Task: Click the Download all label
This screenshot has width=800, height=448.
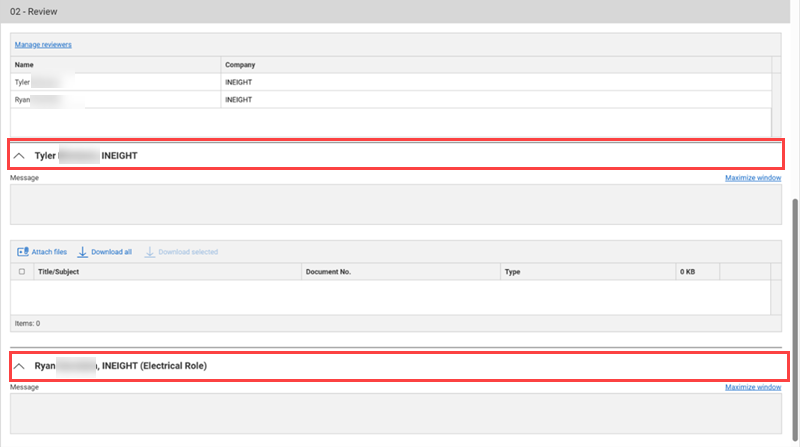Action: pos(111,252)
